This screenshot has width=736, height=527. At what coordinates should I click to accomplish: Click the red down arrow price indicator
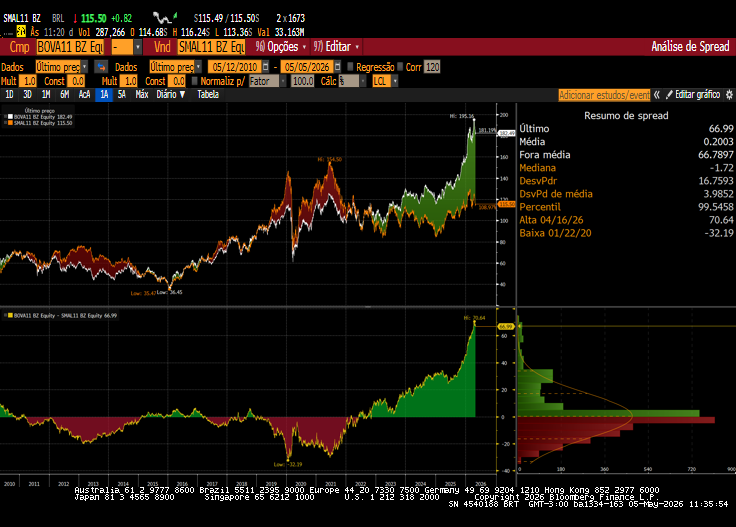click(75, 18)
